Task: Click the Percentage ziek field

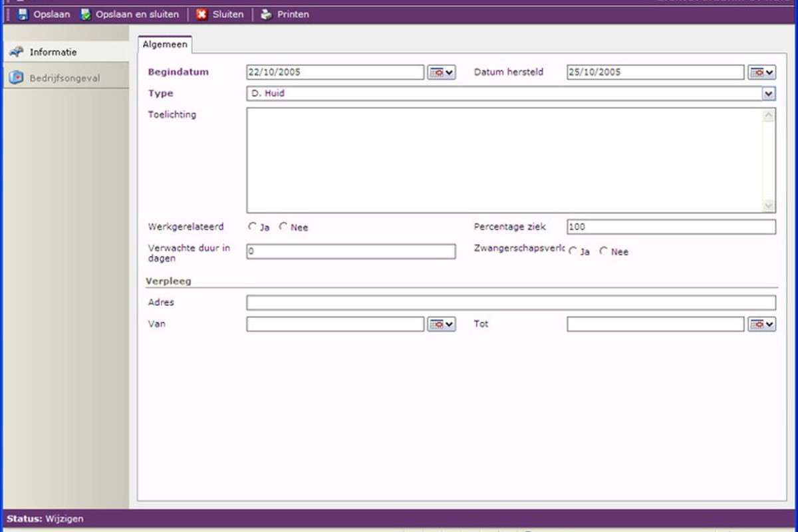Action: coord(671,227)
